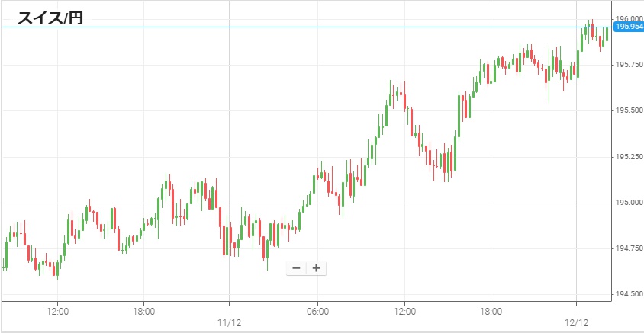
Task: Select the 11/12 date marker on time axis
Action: [x=230, y=322]
